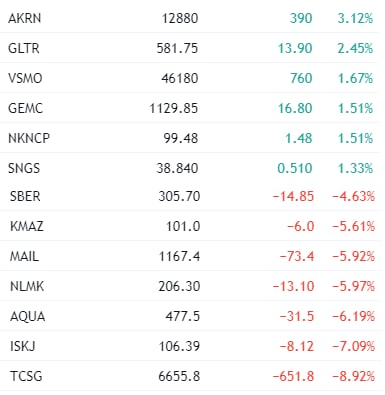
Task: Click SBER last price 305.70
Action: (179, 196)
